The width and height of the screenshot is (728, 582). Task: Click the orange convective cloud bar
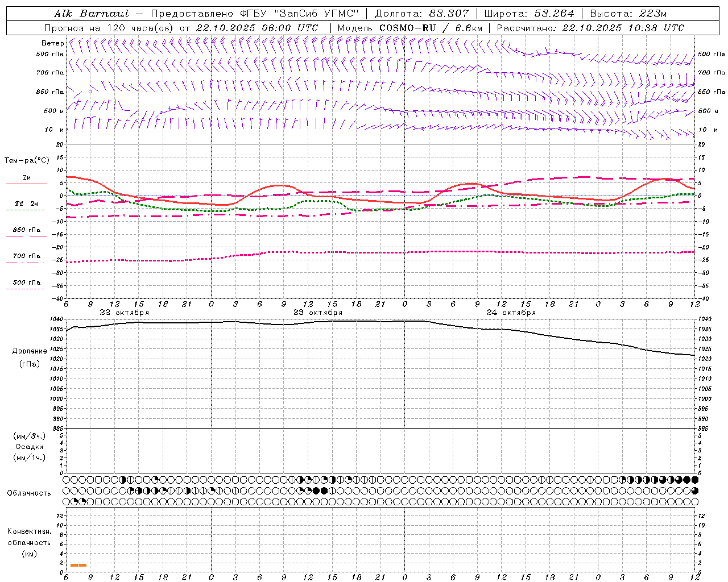coord(78,565)
